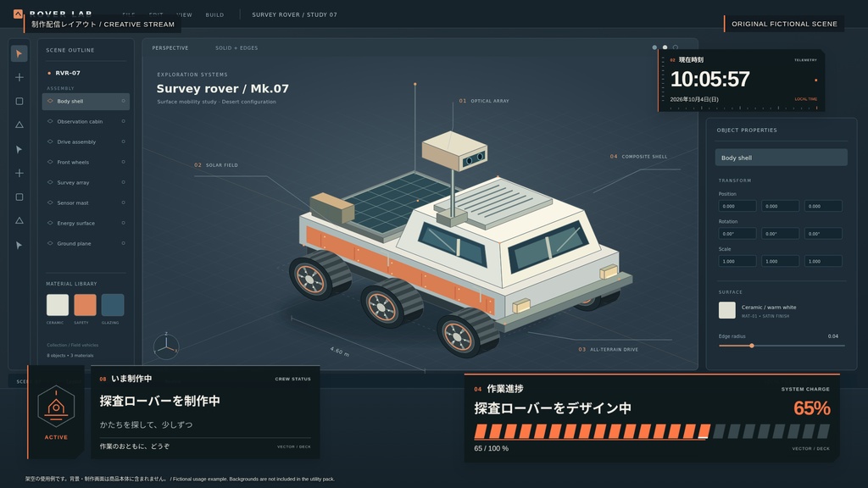Click the 10:05:57 clock readout
Image resolution: width=868 pixels, height=488 pixels.
(709, 79)
